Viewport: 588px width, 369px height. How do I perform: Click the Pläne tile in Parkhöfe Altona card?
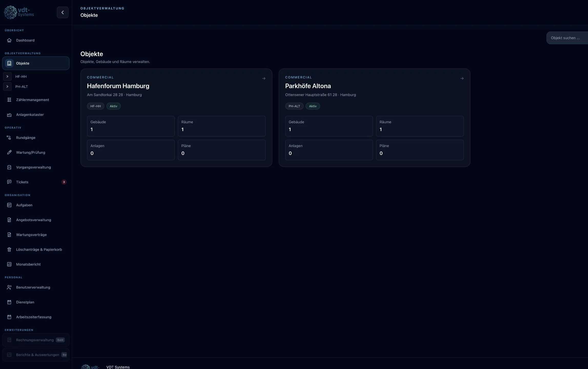(420, 150)
